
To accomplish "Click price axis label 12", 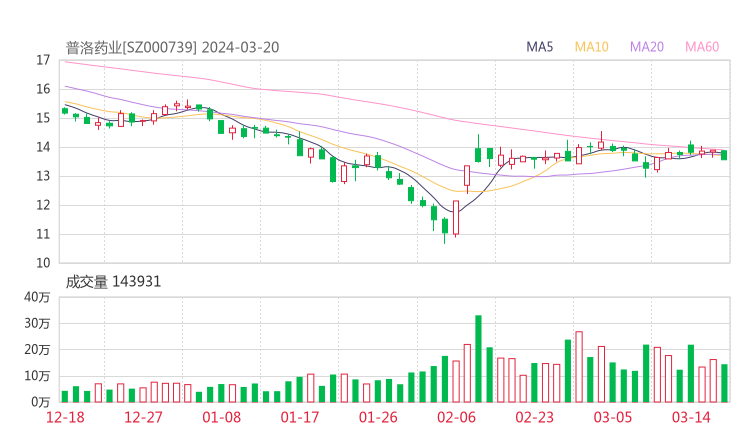I will point(43,205).
